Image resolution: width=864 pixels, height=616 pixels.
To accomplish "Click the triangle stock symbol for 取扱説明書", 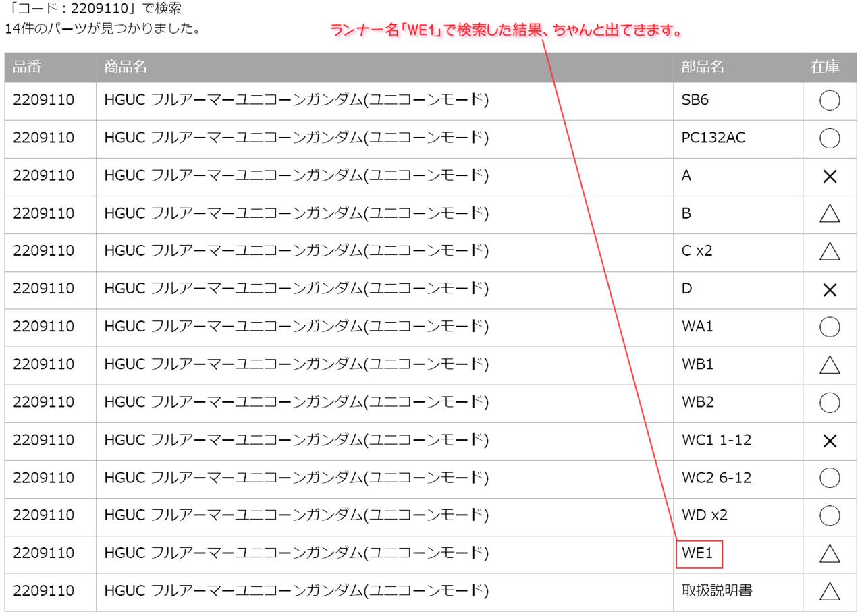I will click(830, 592).
